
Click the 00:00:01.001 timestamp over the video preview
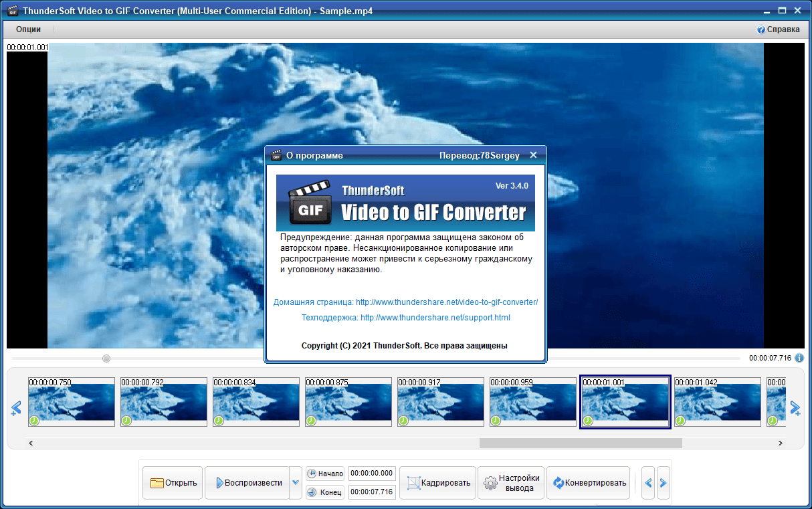27,47
